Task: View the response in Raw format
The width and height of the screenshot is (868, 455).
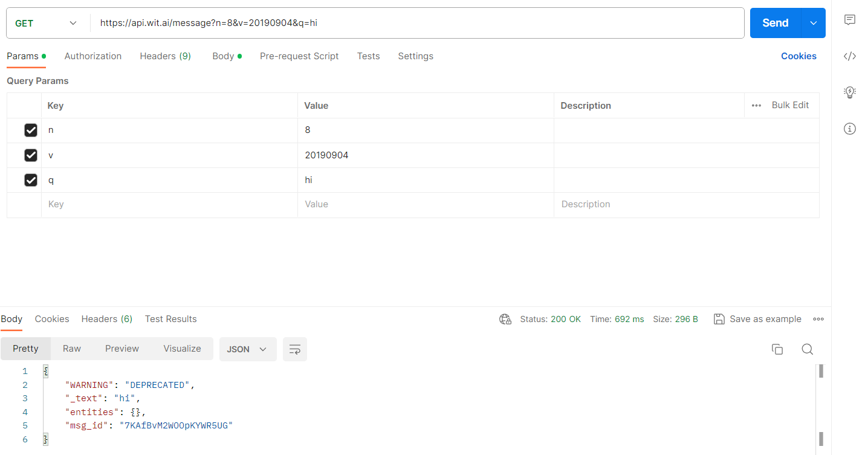Action: [x=71, y=349]
